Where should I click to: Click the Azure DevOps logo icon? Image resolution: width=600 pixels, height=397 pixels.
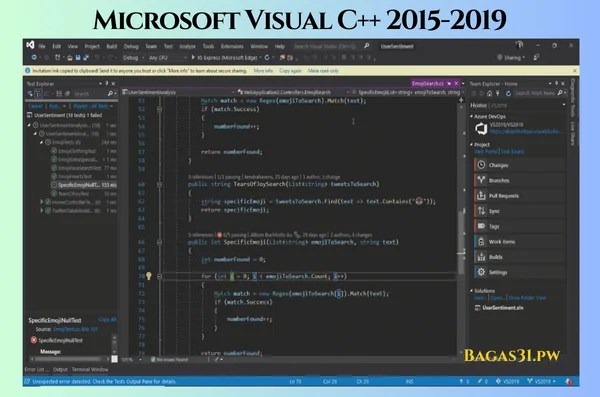481,129
